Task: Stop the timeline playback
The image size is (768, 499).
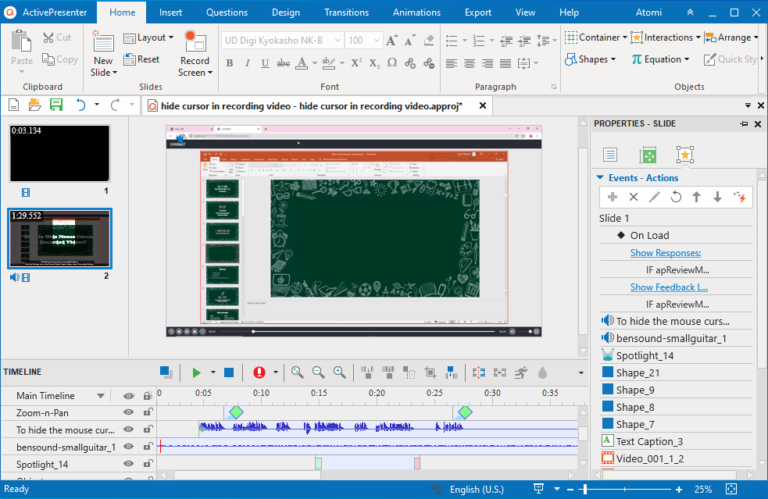Action: [x=229, y=373]
